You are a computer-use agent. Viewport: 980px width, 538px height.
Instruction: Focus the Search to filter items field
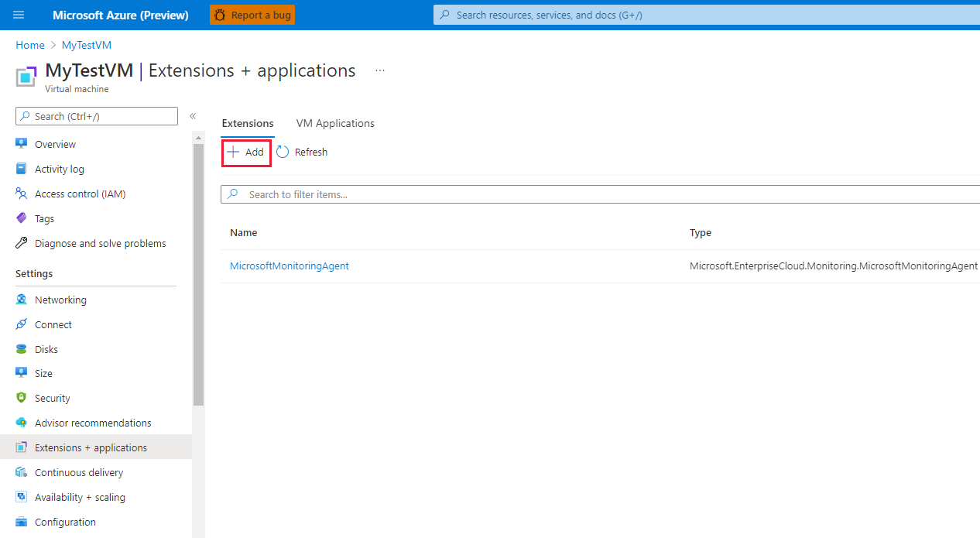tap(600, 194)
